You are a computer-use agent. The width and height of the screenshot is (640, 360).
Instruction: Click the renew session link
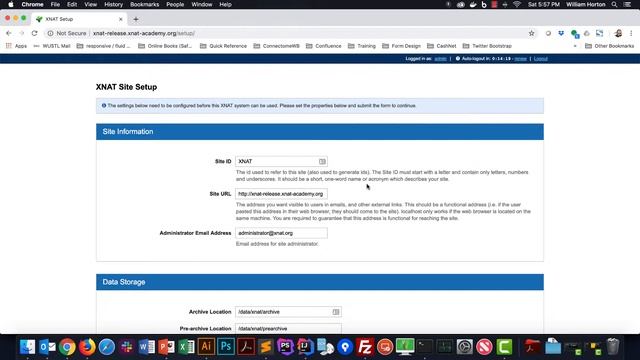coord(520,59)
